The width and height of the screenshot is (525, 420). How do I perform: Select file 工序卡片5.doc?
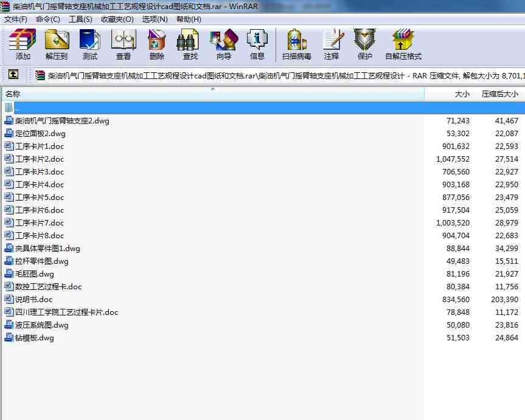point(40,197)
